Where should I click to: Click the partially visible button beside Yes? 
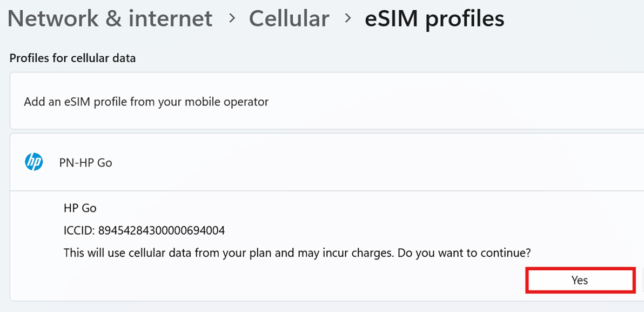click(x=640, y=280)
